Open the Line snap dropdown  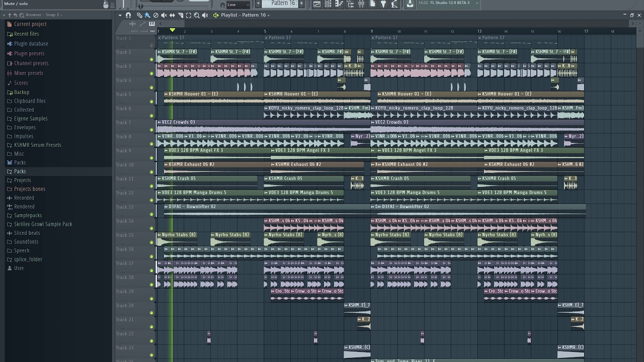(x=238, y=5)
